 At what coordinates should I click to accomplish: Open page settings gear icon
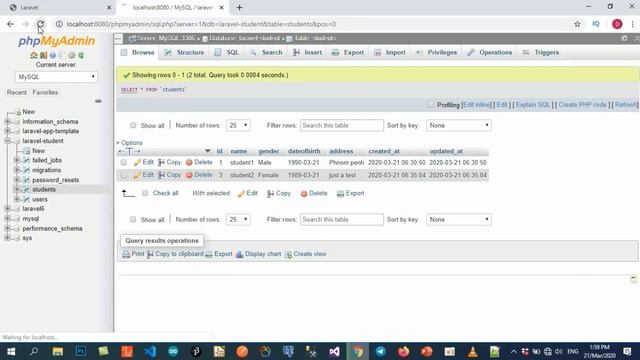click(624, 38)
